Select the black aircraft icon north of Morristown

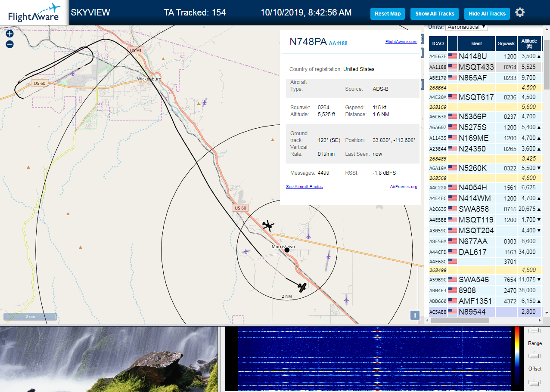point(268,225)
